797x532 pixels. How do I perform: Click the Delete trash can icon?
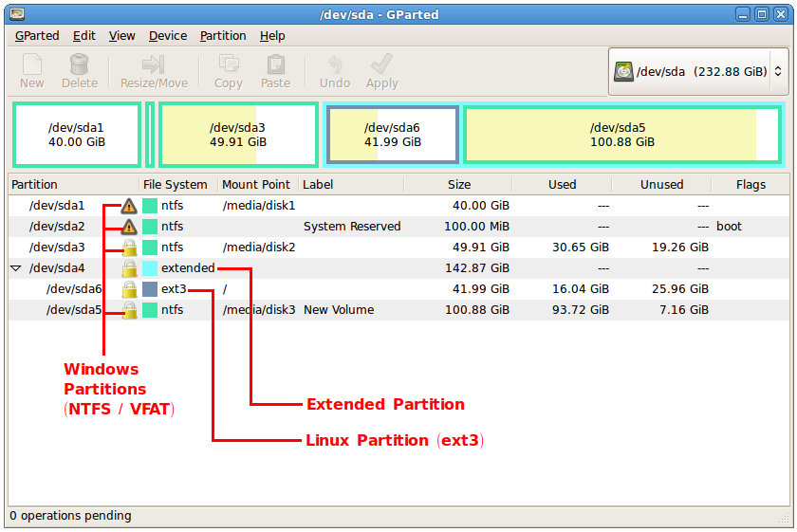tap(80, 64)
